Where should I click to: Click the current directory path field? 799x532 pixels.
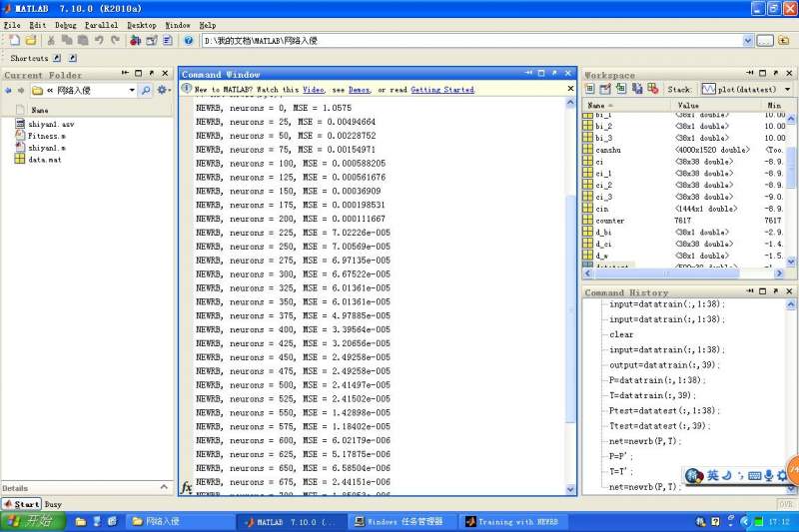tap(471, 41)
